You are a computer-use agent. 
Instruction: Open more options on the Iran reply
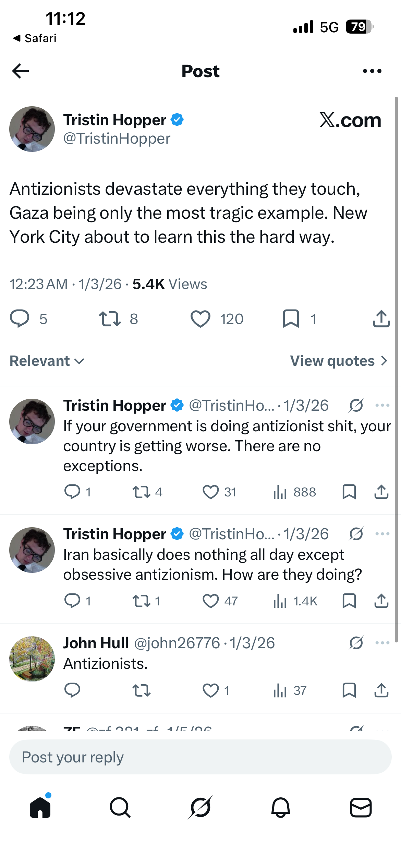(382, 534)
